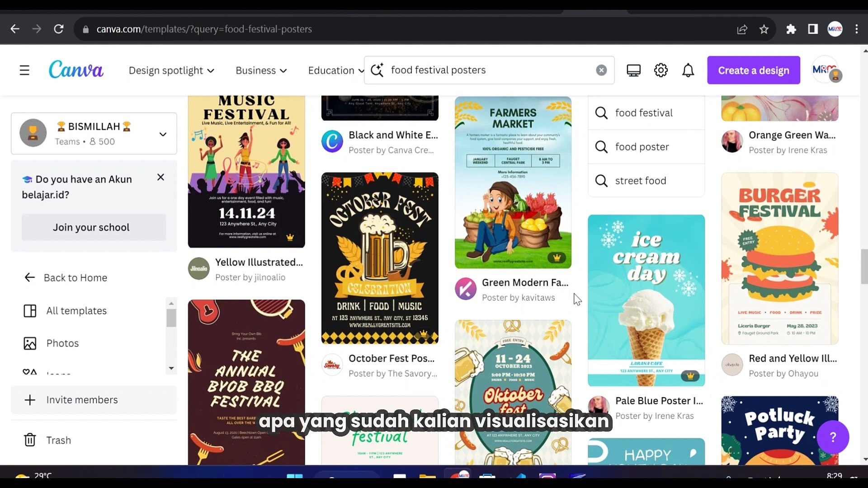This screenshot has width=868, height=488.
Task: Open the Share icon in the browser toolbar
Action: 742,29
